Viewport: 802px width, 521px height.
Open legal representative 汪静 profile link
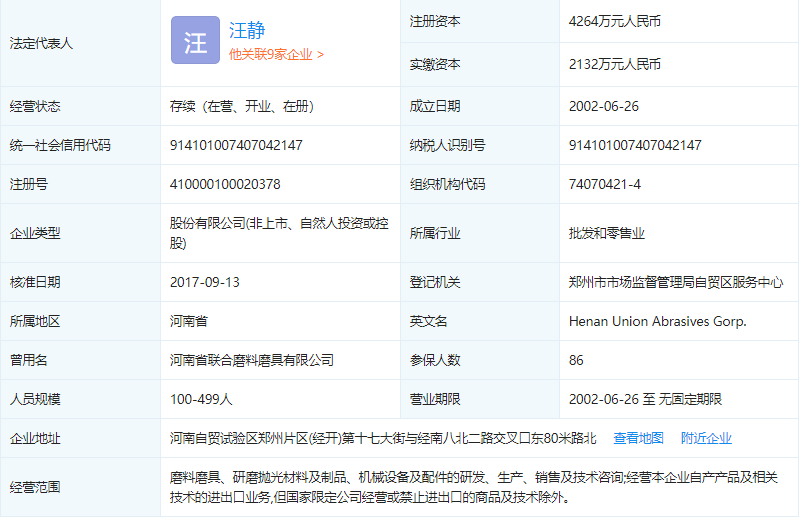(247, 31)
